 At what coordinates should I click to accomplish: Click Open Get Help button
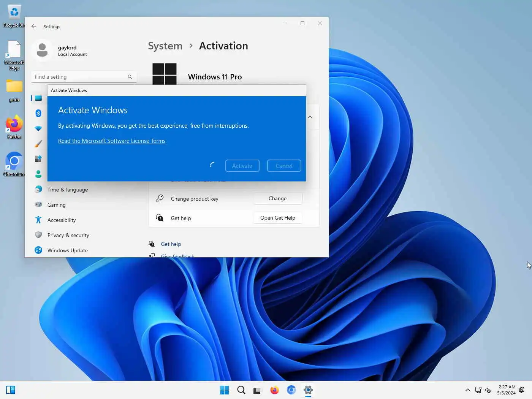point(278,218)
